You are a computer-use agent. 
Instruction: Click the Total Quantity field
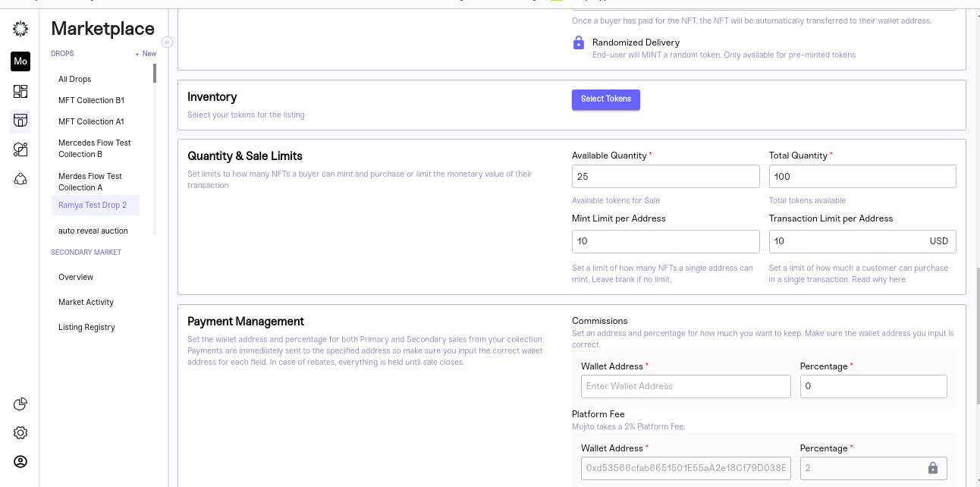[862, 177]
